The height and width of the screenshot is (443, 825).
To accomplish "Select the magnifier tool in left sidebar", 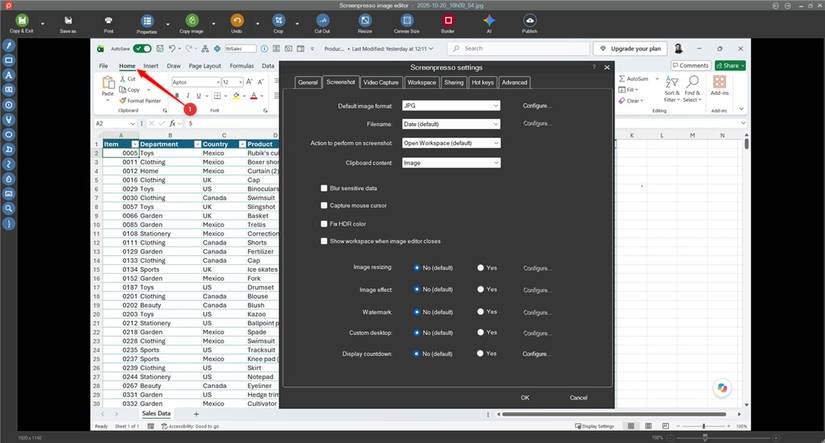I will [8, 208].
